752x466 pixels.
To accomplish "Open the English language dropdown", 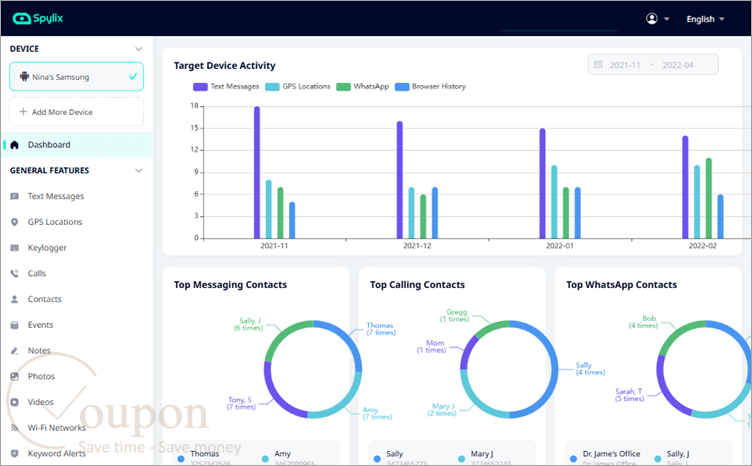I will 705,19.
